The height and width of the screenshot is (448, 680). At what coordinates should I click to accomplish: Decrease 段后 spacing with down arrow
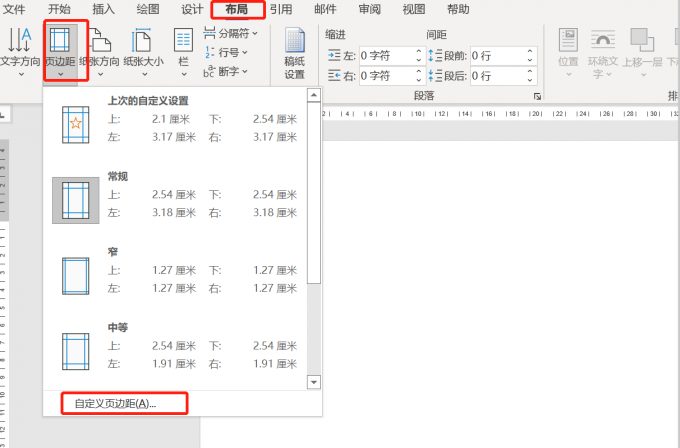530,80
